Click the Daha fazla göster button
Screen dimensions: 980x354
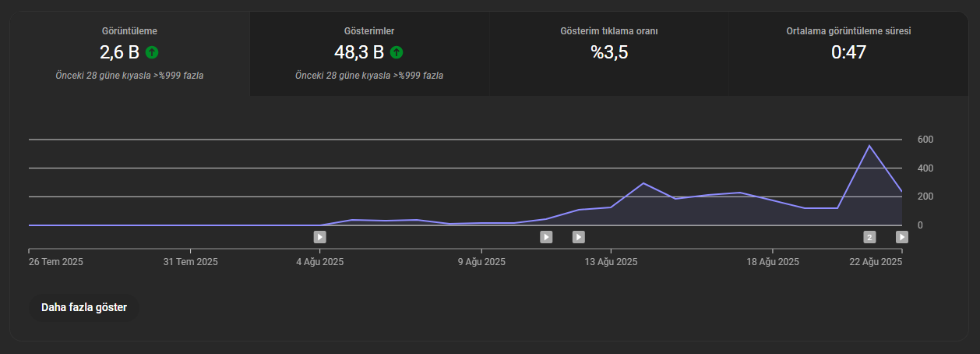84,307
